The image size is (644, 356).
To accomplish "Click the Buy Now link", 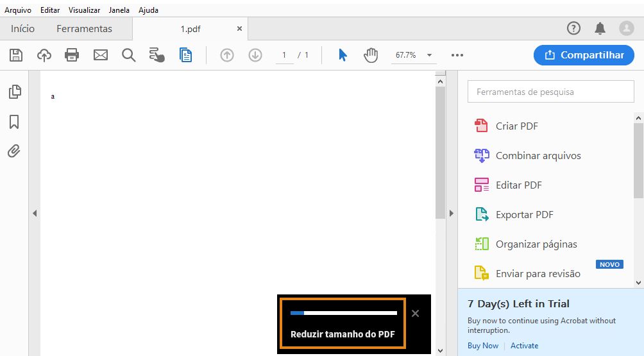I will (482, 346).
